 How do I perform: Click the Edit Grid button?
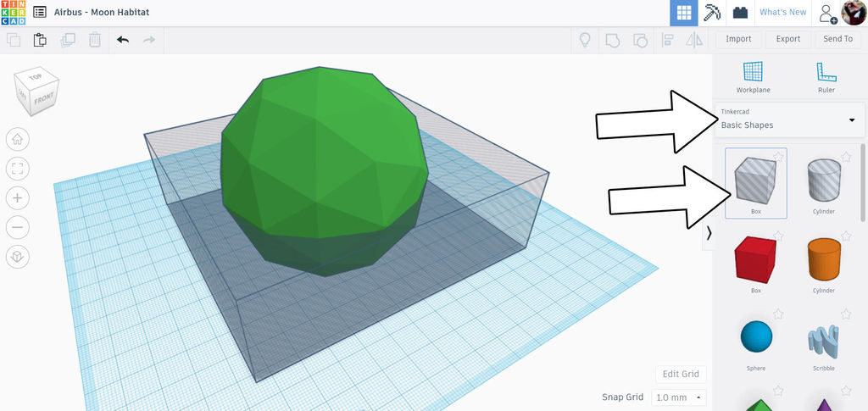click(x=681, y=374)
